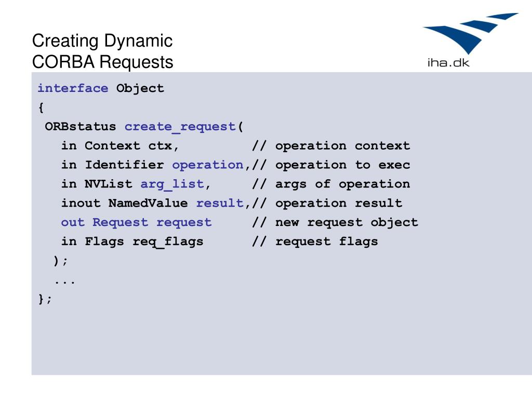Click the 'in Context ctx,' parameter
Viewport: 532px width, 399px height.
click(x=120, y=146)
